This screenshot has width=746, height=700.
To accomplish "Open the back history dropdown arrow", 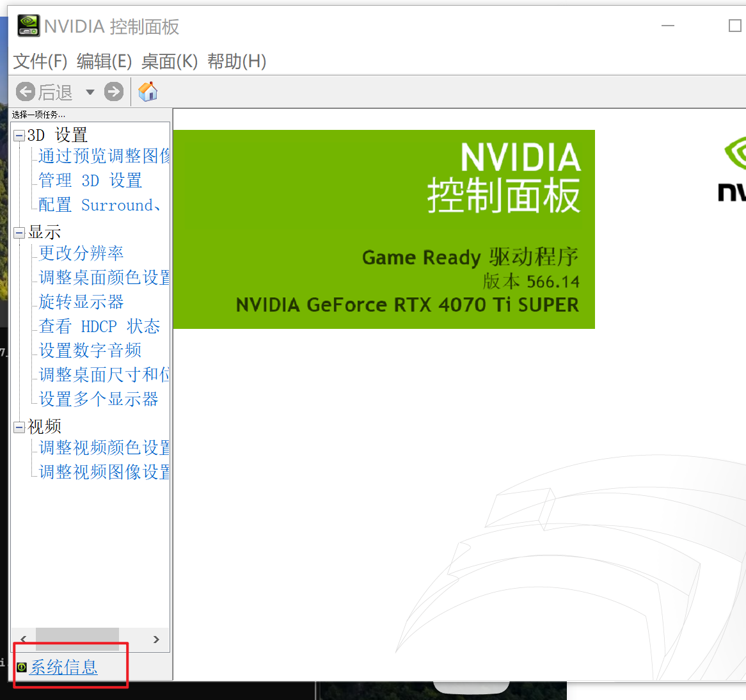I will (x=90, y=92).
